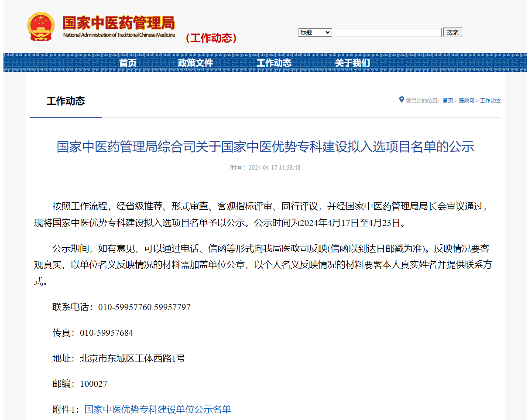The height and width of the screenshot is (420, 528).
Task: Open 政策文件 in the navigation bar
Action: click(x=195, y=63)
